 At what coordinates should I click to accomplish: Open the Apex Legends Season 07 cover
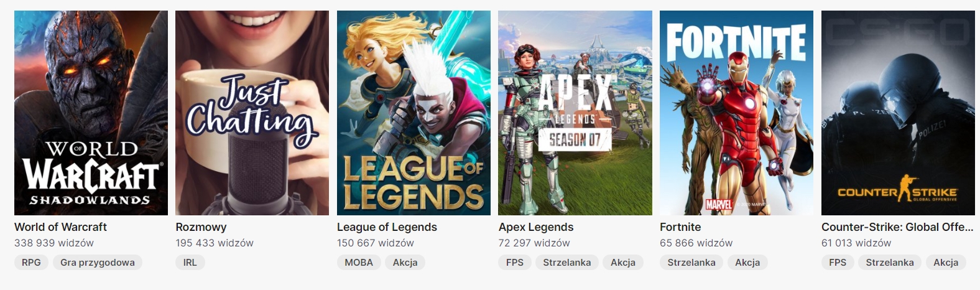pyautogui.click(x=575, y=113)
